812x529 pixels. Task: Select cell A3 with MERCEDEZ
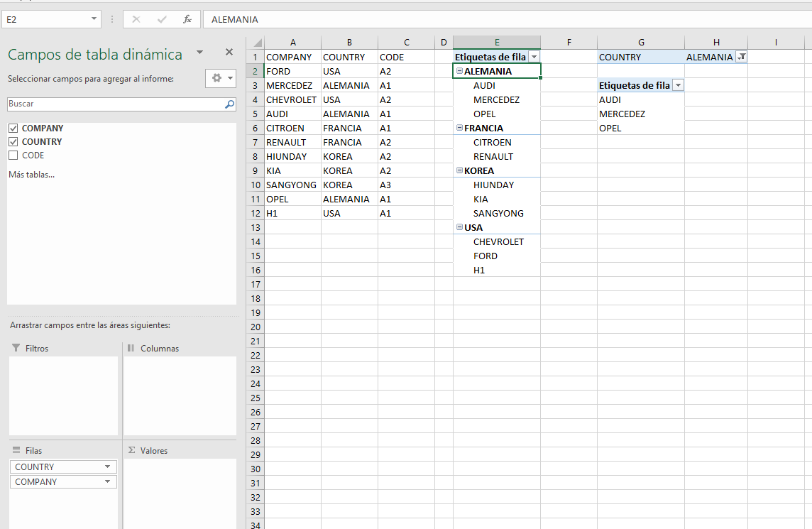tap(292, 85)
